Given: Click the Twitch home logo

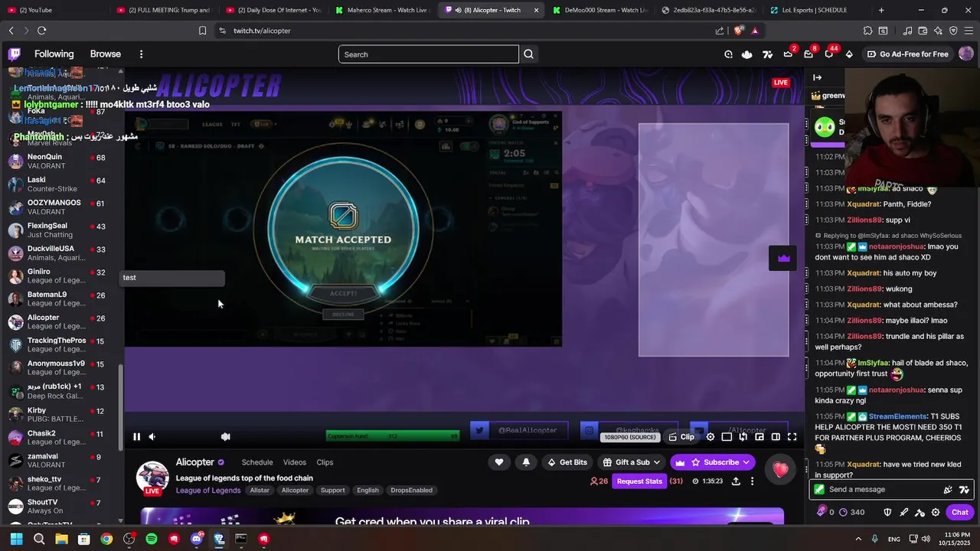Looking at the screenshot, I should [x=15, y=54].
